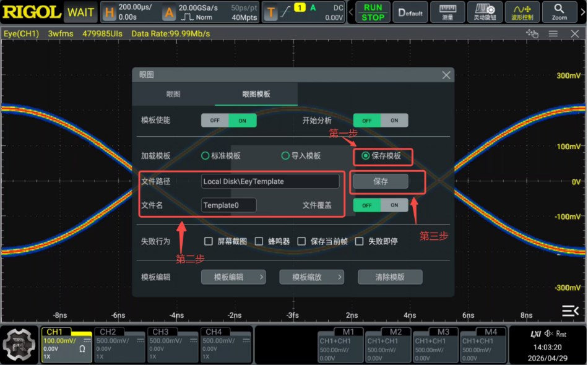Open the gear start menu at bottom left

pos(19,345)
